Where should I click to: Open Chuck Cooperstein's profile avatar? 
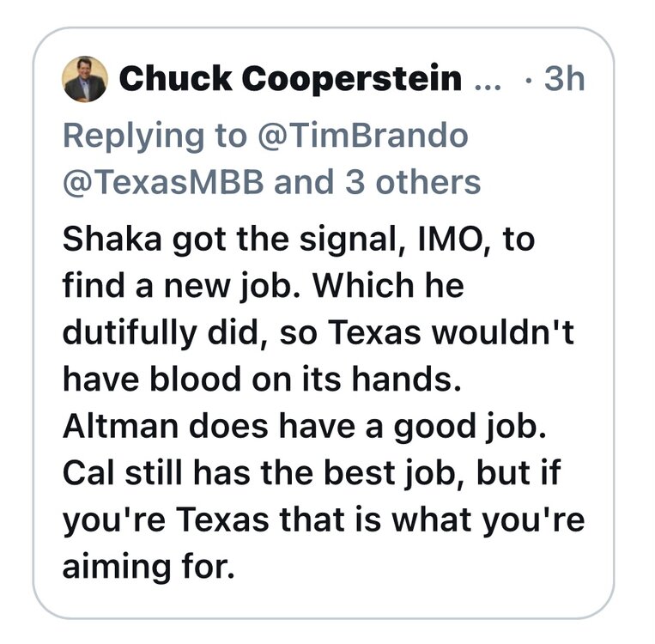click(x=85, y=80)
